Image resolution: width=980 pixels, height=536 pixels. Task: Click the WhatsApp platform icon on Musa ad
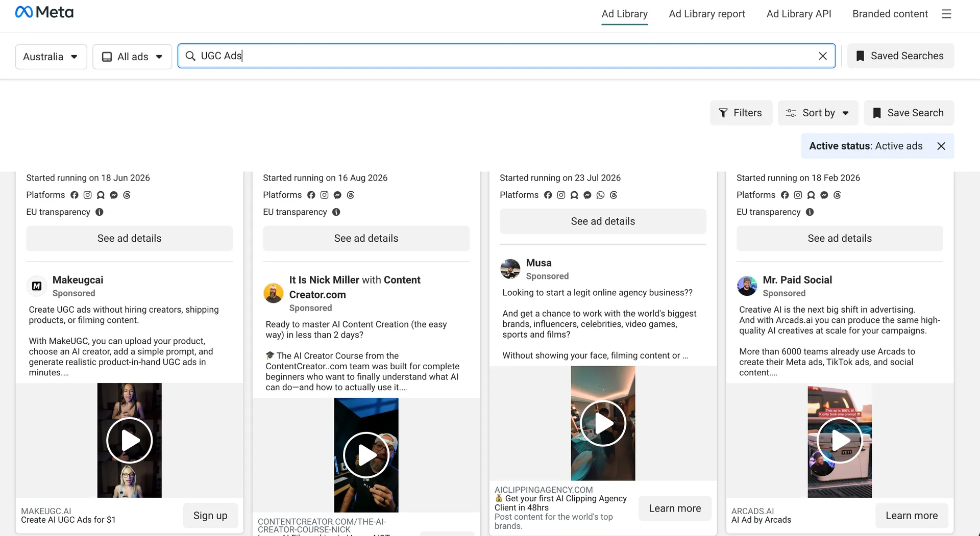tap(600, 195)
